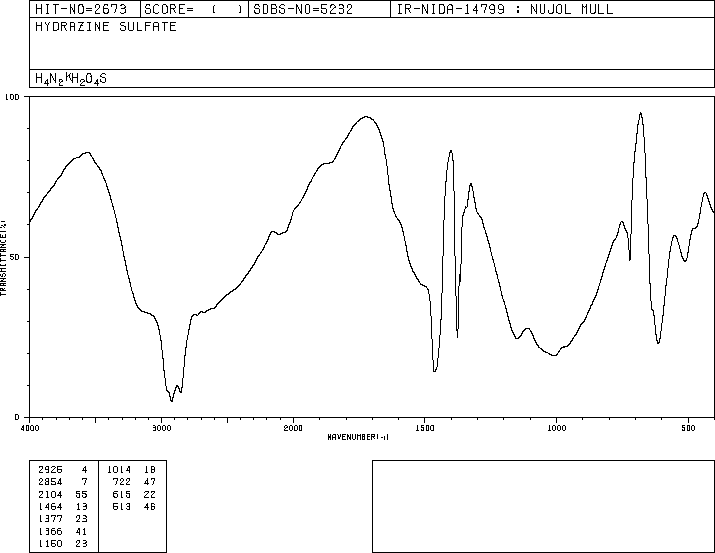The height and width of the screenshot is (553, 715).
Task: Select peak value 2926 in the table
Action: (50, 470)
